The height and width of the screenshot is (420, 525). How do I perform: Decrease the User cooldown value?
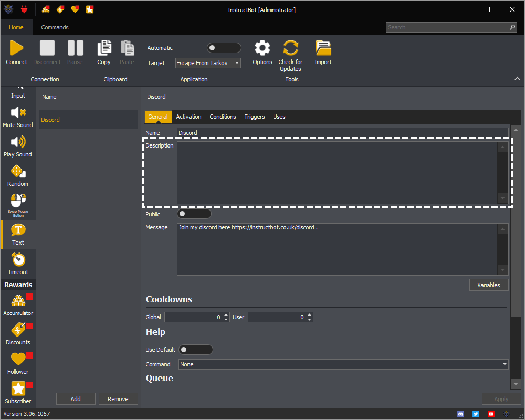pyautogui.click(x=310, y=320)
